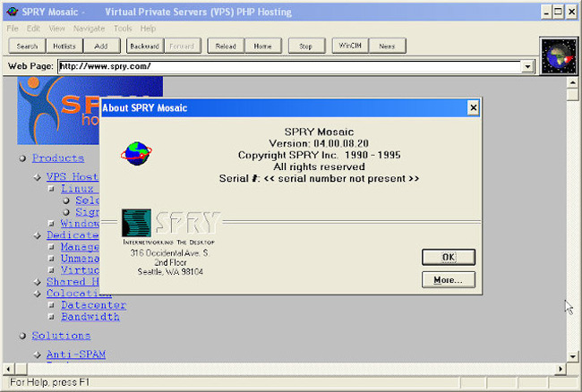Open the Shared Hosting link
The image size is (582, 392).
[73, 282]
